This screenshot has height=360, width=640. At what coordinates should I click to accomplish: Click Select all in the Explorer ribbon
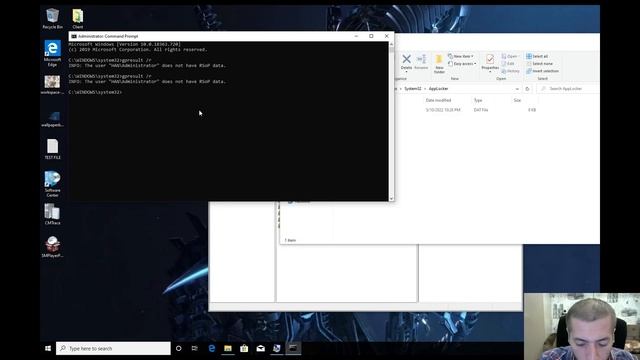(x=537, y=56)
